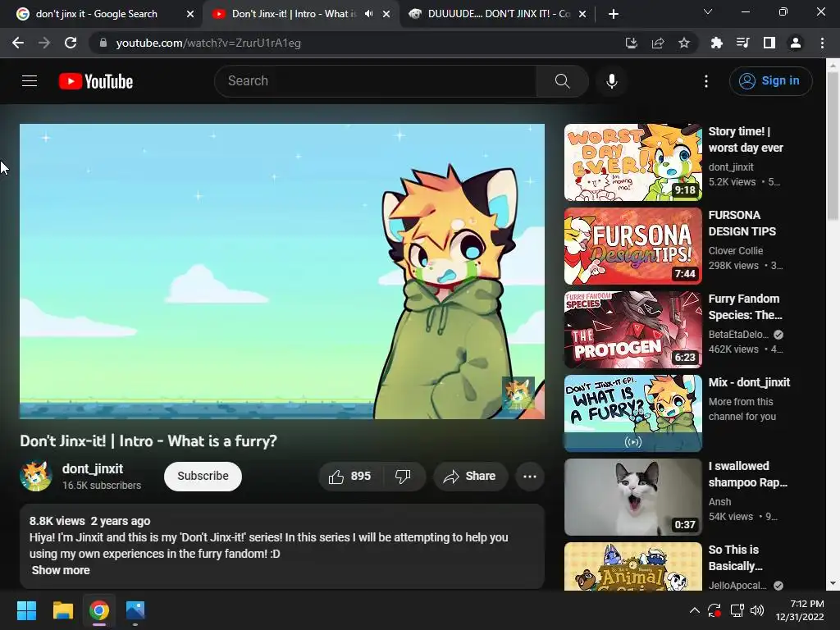Open the YouTube hamburger guide menu
The width and height of the screenshot is (840, 630).
click(30, 81)
